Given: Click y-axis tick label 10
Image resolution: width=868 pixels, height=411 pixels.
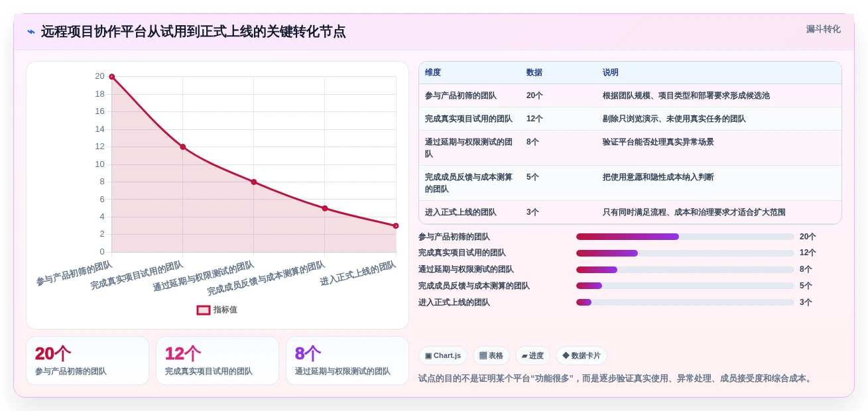Looking at the screenshot, I should tap(99, 164).
